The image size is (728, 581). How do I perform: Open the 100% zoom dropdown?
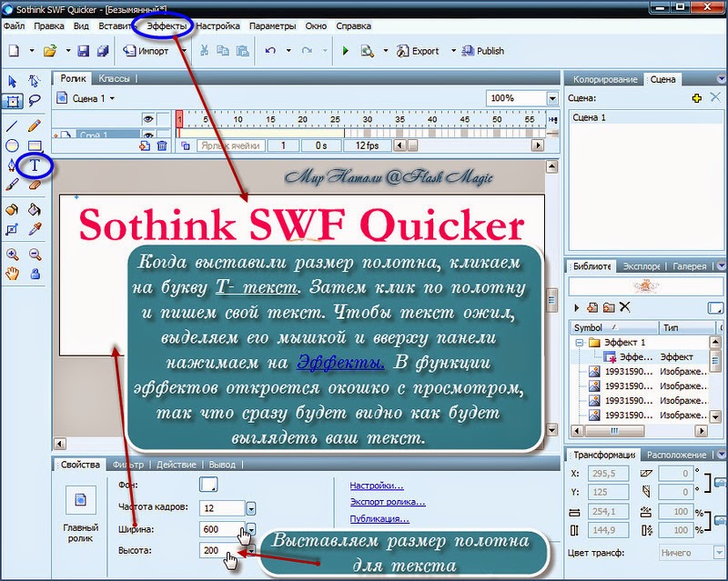[552, 98]
